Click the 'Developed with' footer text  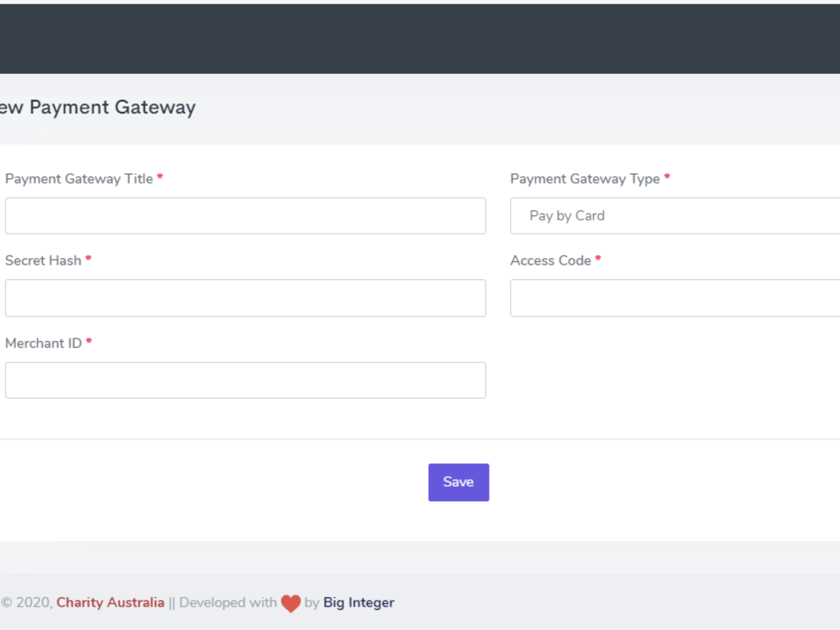pyautogui.click(x=228, y=602)
